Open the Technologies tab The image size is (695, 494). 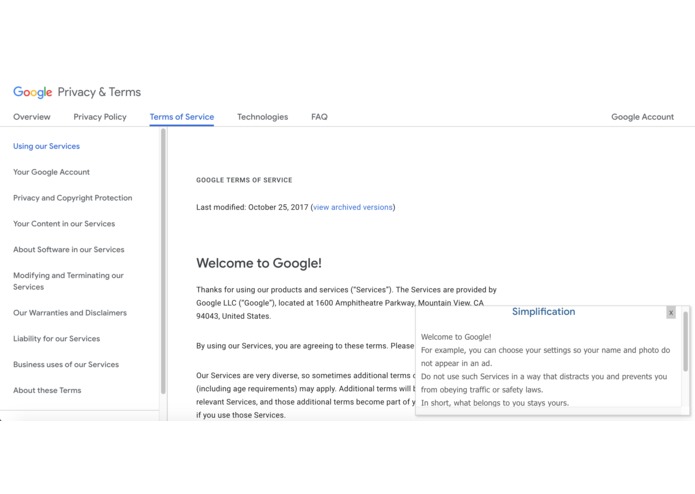click(x=262, y=117)
